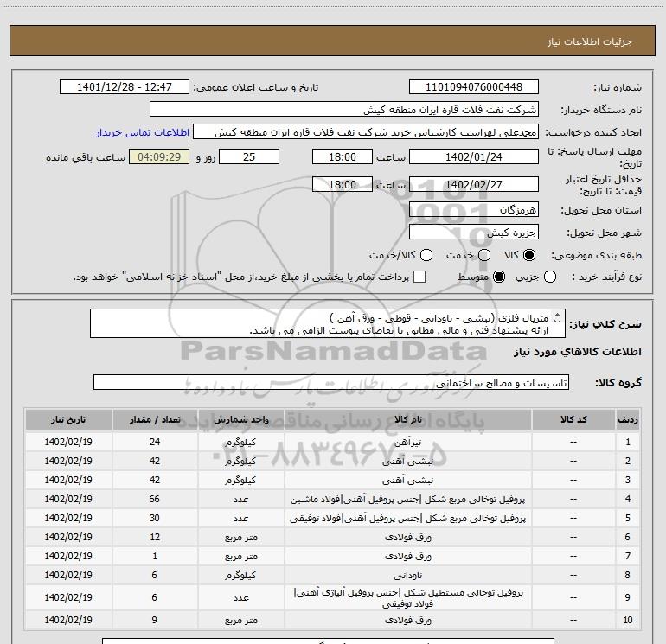Screen dimensions: 666x644
Task: Click the general need description text box
Action: coord(328,324)
